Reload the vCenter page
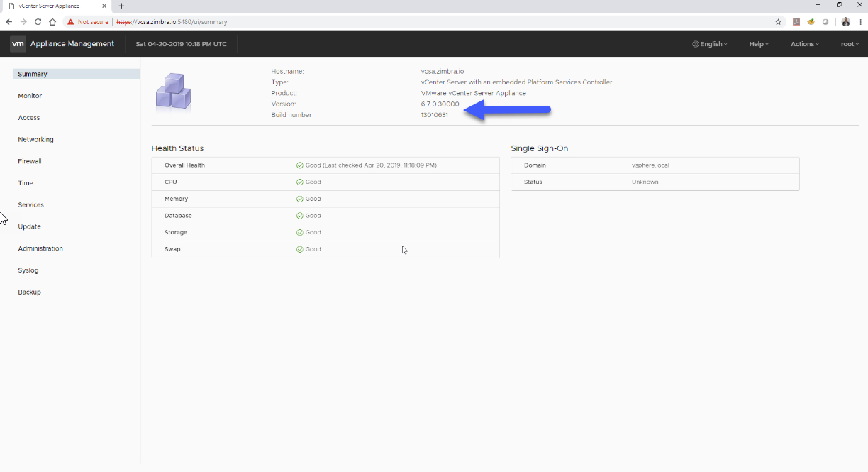The width and height of the screenshot is (868, 472). click(38, 22)
